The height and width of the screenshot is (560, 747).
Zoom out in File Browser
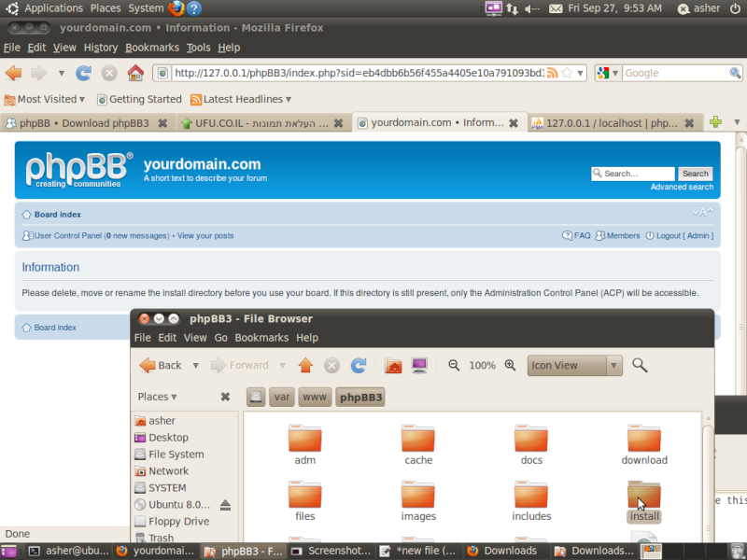click(x=454, y=365)
